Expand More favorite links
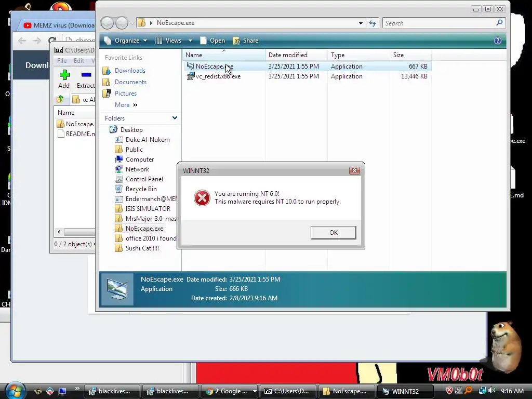The width and height of the screenshot is (532, 399). pyautogui.click(x=126, y=105)
